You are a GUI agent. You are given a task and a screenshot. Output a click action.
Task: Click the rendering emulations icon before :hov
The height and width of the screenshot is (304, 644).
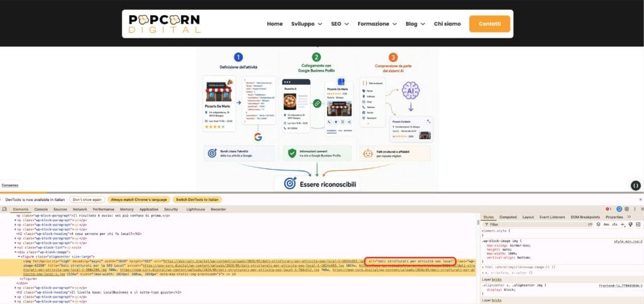click(599, 224)
